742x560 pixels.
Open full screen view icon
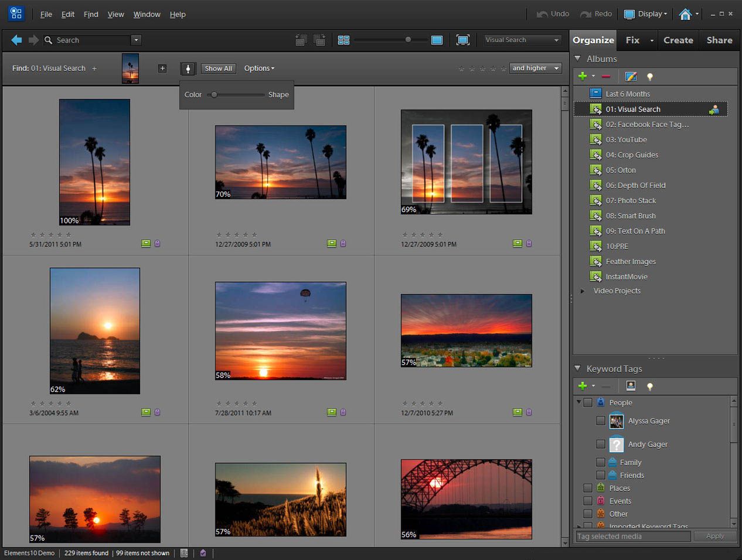463,40
